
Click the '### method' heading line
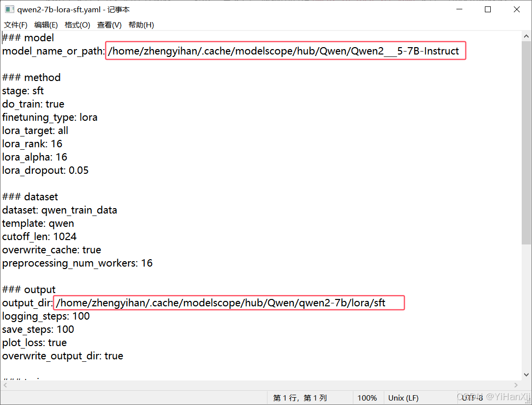click(31, 78)
